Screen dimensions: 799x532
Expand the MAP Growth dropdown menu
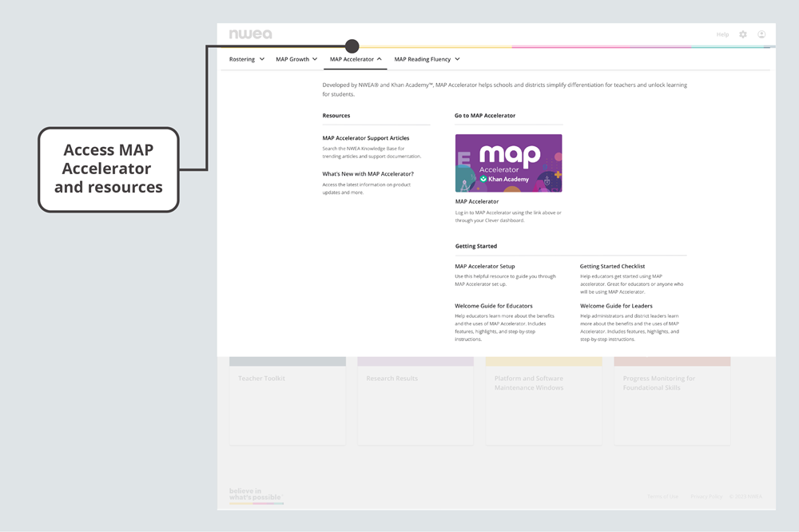pyautogui.click(x=296, y=59)
